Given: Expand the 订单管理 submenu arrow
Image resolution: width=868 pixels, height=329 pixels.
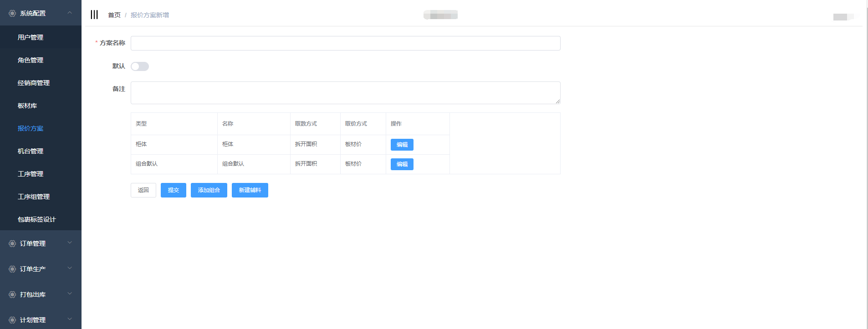Looking at the screenshot, I should coord(70,243).
